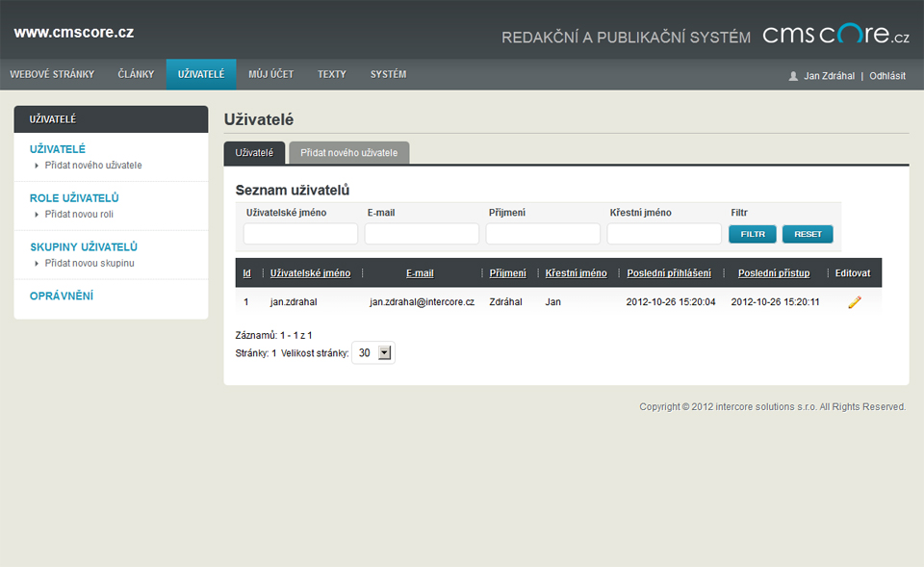This screenshot has width=924, height=567.
Task: Click Přidat nového uživatele in sidebar
Action: pyautogui.click(x=93, y=165)
